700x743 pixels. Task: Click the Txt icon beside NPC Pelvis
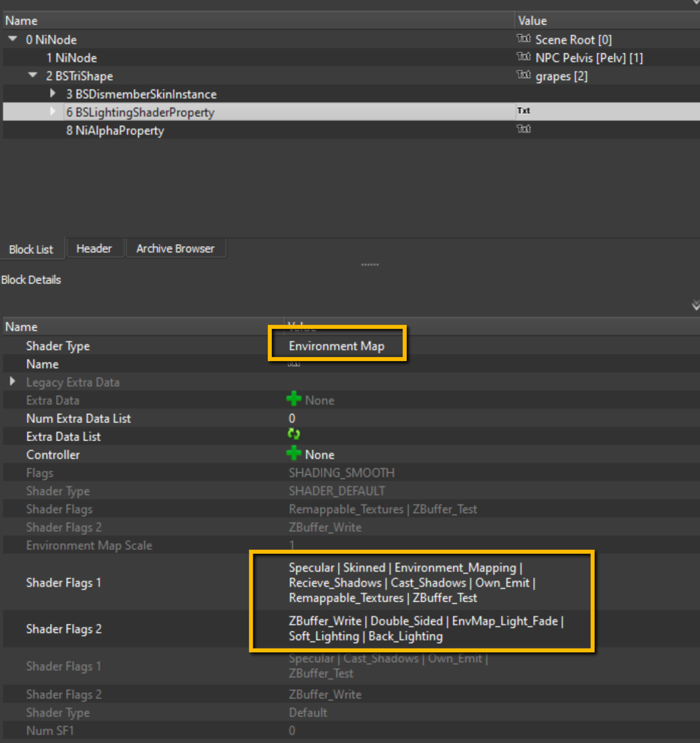(524, 57)
